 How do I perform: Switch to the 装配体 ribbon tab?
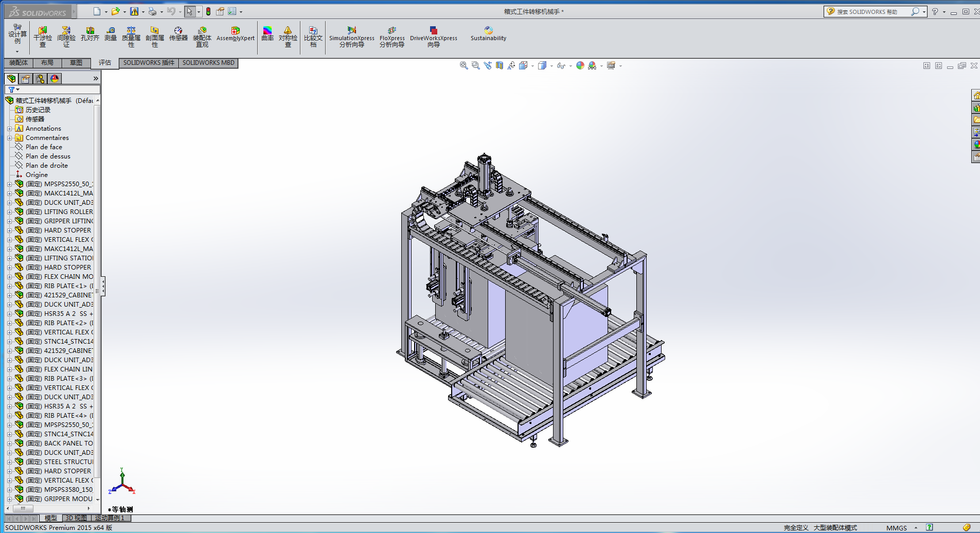pyautogui.click(x=19, y=63)
